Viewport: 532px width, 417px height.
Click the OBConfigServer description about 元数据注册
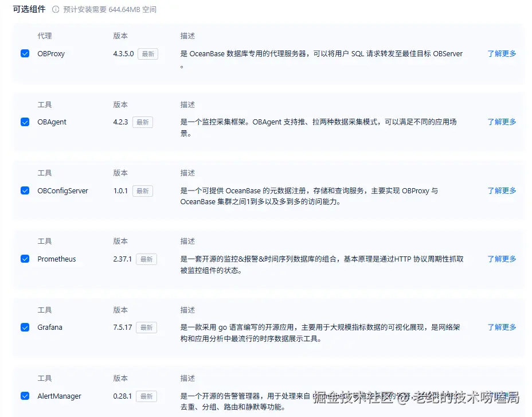[x=309, y=196]
